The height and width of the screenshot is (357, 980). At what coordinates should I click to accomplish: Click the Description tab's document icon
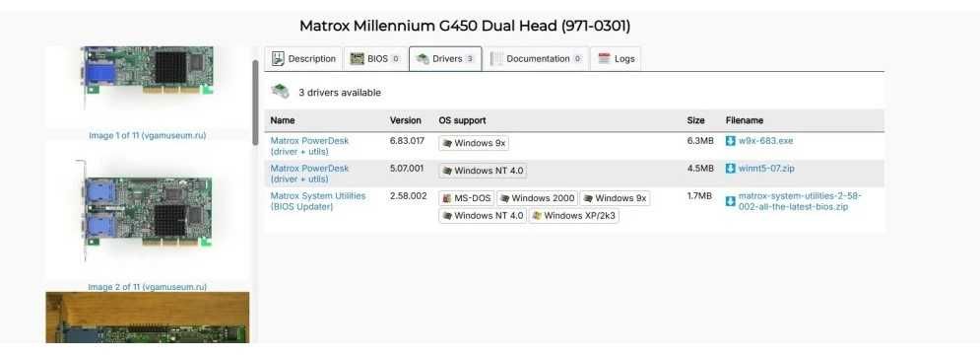(x=278, y=59)
